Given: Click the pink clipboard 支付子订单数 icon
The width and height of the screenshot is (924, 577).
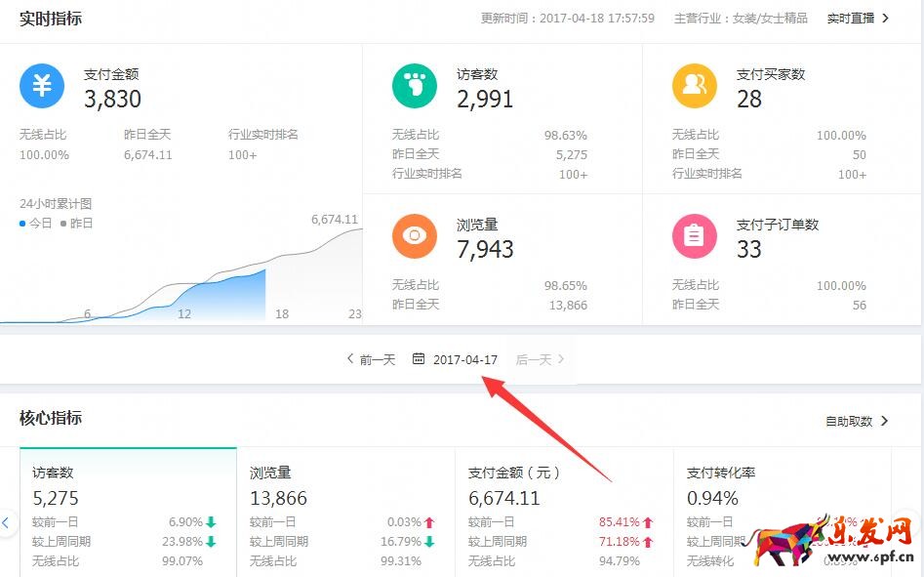Looking at the screenshot, I should click(695, 236).
